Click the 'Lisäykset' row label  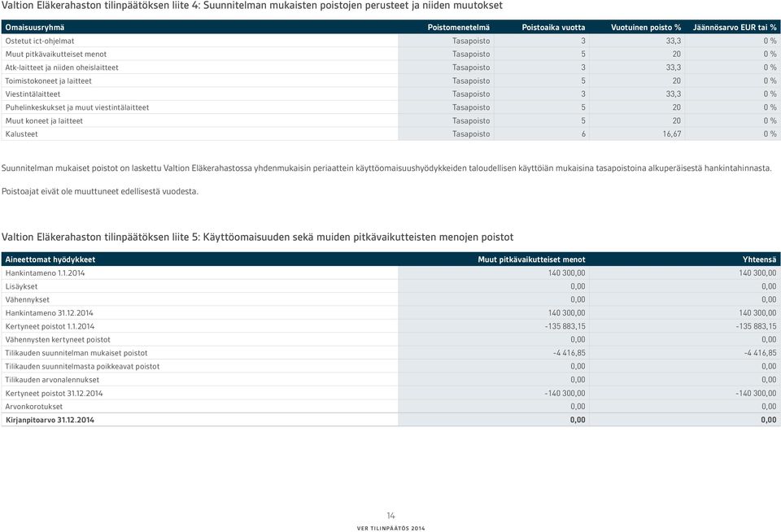21,286
